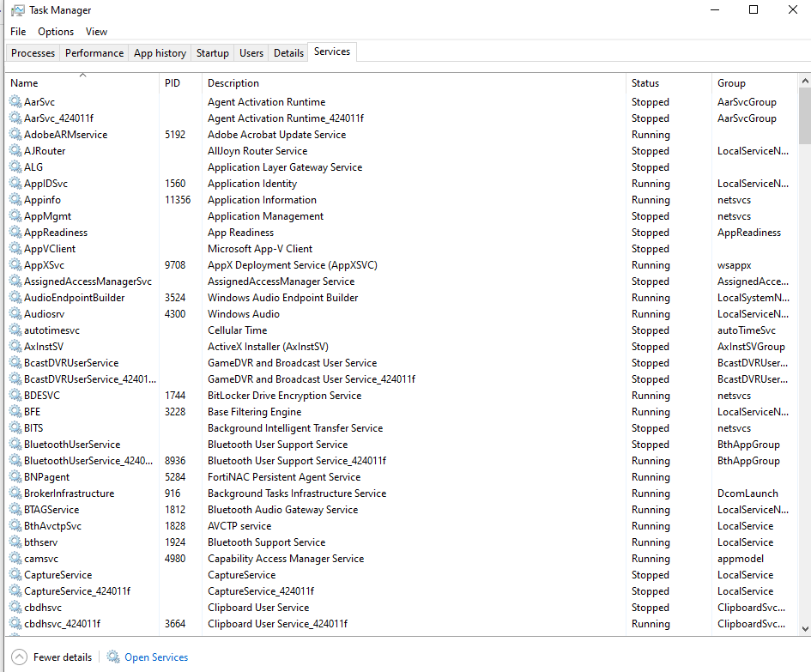Click PID 5192 for AdobeARMservice

pyautogui.click(x=175, y=135)
